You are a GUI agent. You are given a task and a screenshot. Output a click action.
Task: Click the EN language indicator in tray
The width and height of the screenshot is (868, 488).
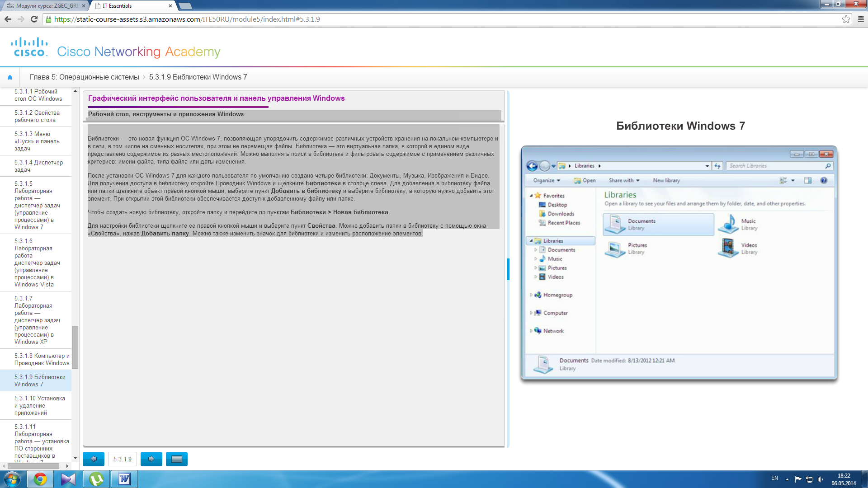[774, 478]
